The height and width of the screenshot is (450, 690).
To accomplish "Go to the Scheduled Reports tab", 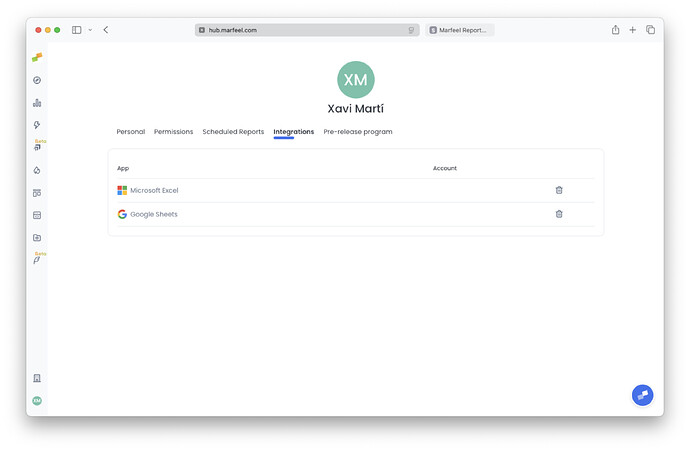I will pyautogui.click(x=233, y=132).
